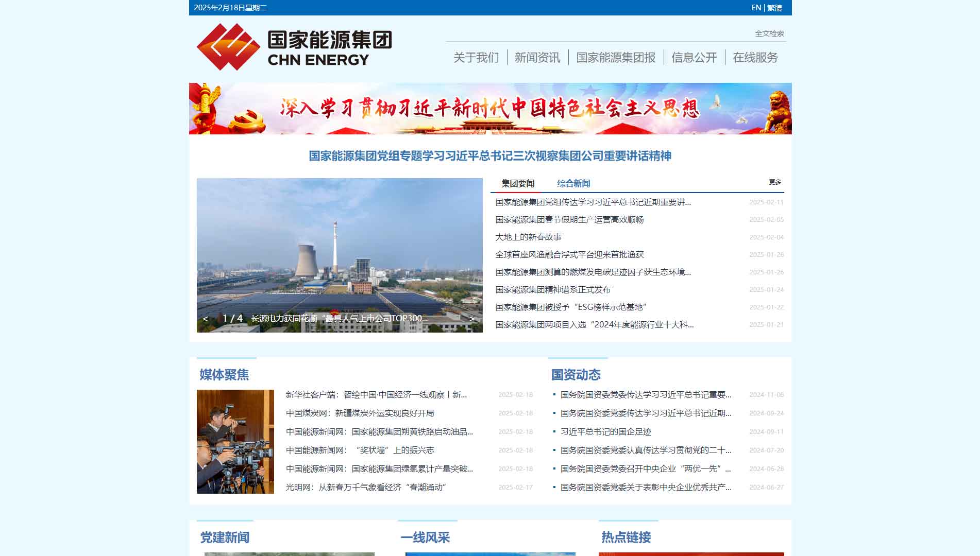Show next slide in carousel

(471, 319)
